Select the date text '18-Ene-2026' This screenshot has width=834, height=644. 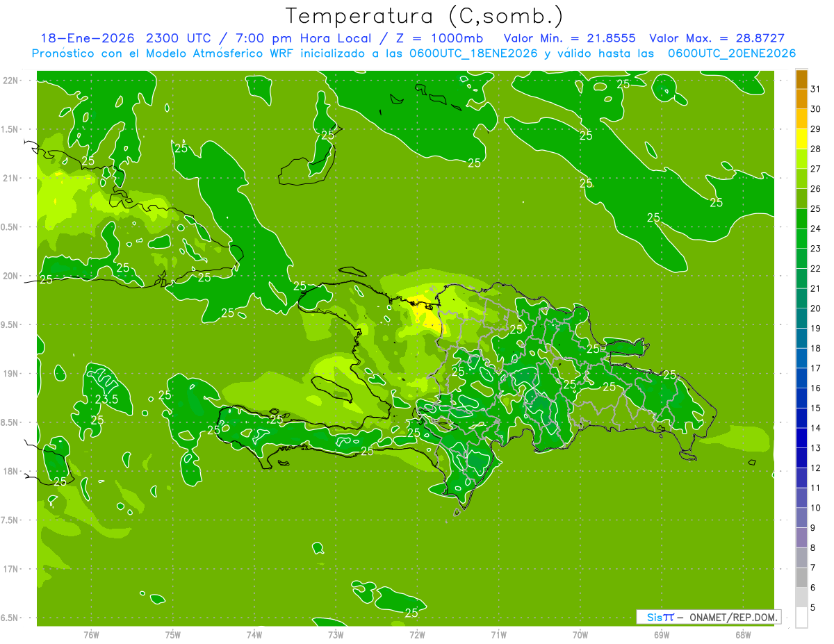click(86, 38)
